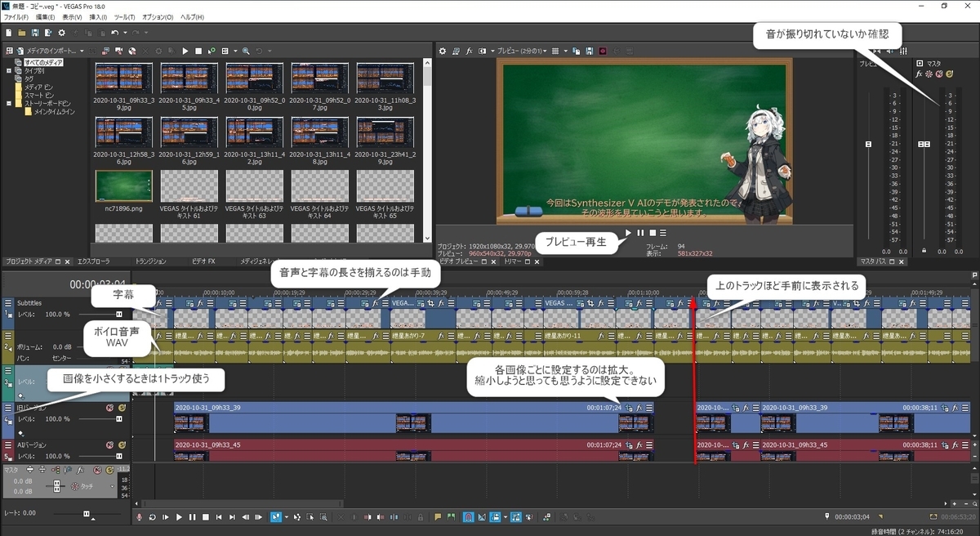Screen dimensions: 980x536
Task: Click play under the video preview
Action: point(627,233)
